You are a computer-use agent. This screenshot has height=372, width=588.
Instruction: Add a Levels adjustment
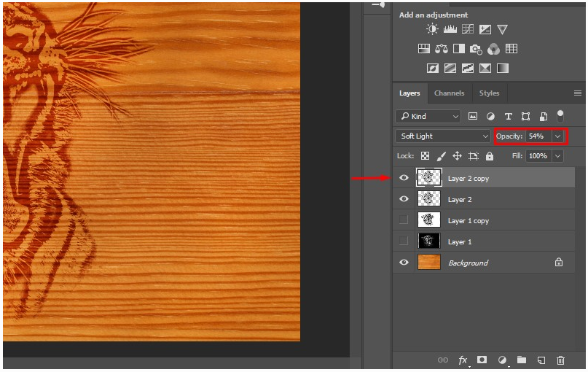[x=450, y=29]
